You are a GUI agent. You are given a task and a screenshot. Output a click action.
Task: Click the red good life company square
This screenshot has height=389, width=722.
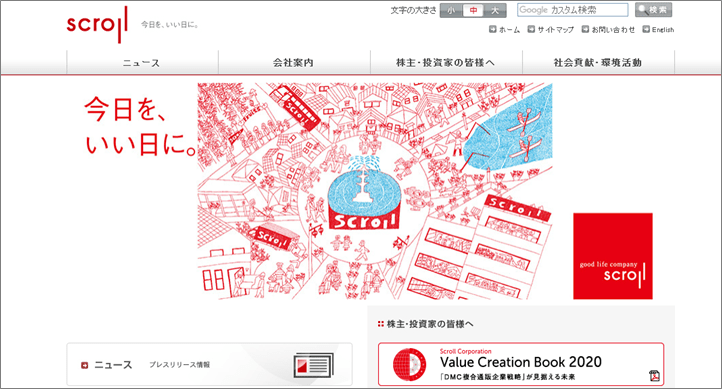point(613,256)
